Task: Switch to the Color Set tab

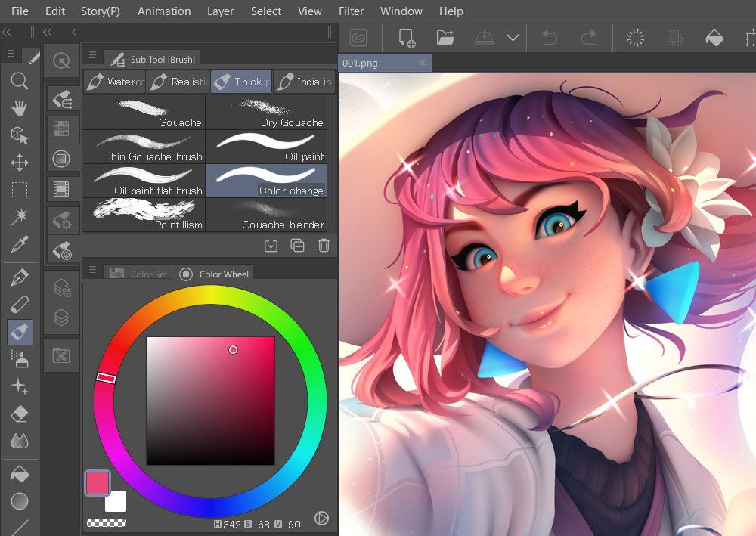Action: point(146,274)
